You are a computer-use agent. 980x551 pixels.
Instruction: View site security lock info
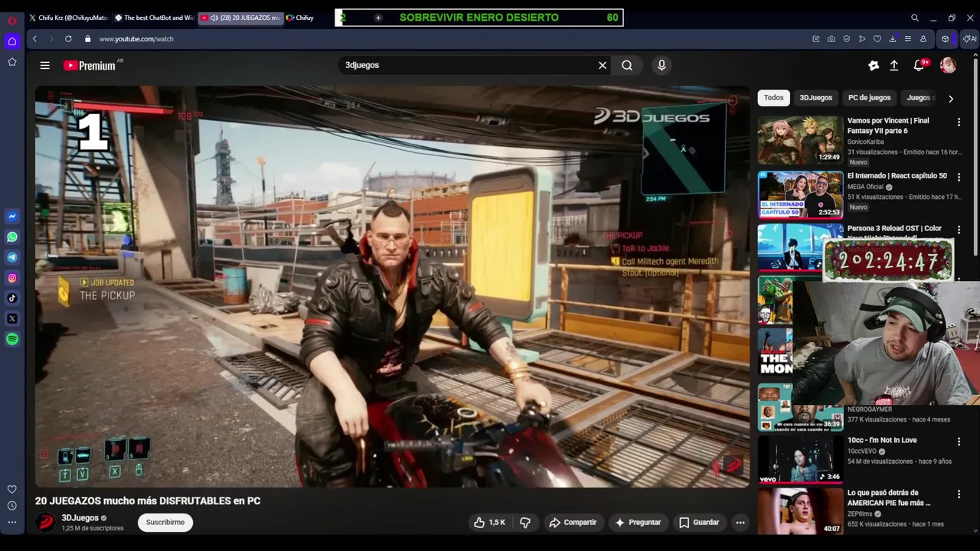click(x=87, y=38)
